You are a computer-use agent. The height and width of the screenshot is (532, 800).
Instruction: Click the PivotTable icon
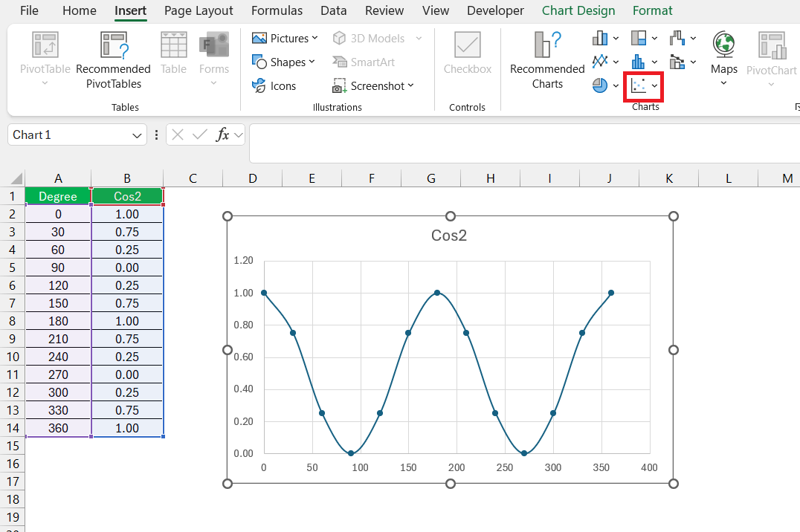click(x=45, y=45)
